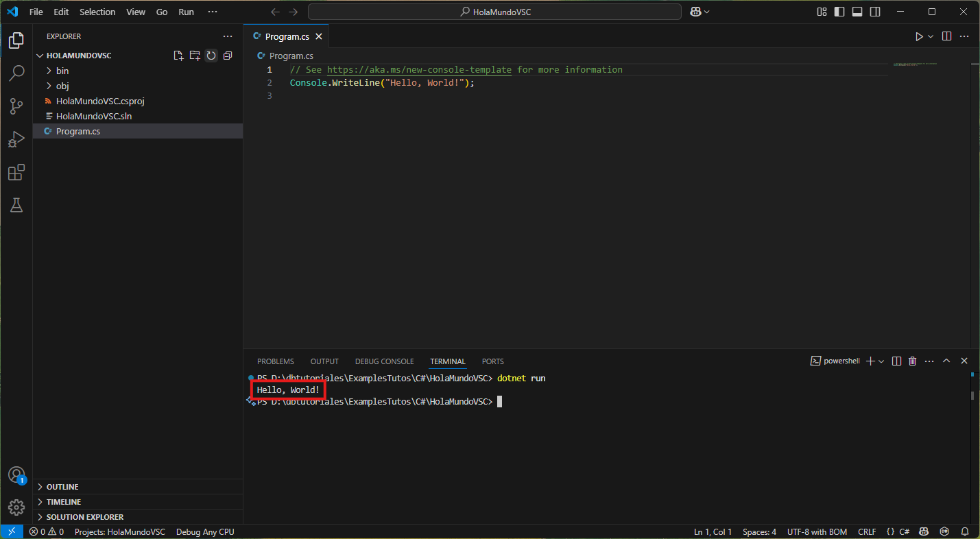Collapse all folders in Explorer

[x=228, y=56]
